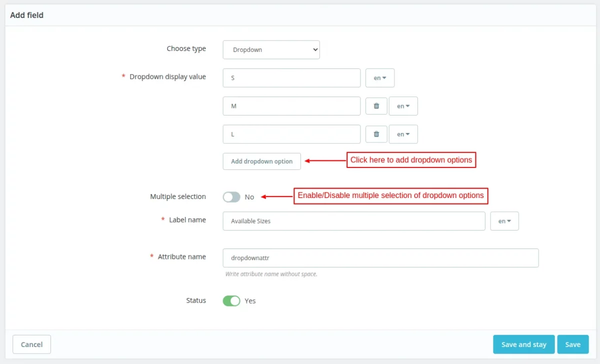Click the input containing value M
This screenshot has height=364, width=600.
click(291, 106)
